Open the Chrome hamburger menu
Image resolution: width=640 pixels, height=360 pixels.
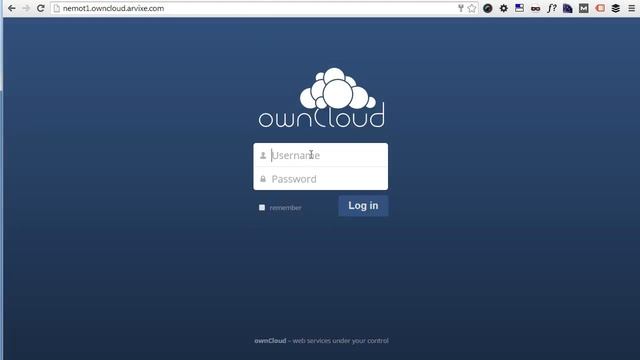coord(631,8)
